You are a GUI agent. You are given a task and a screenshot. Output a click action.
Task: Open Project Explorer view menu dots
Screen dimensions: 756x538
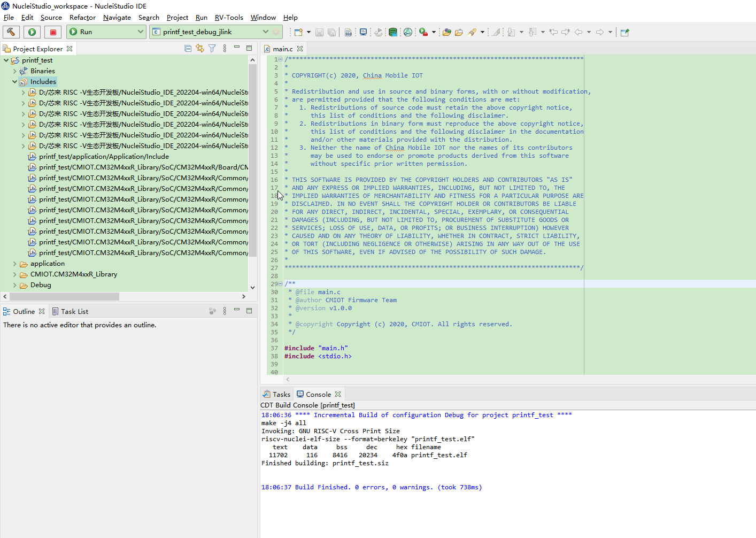225,49
